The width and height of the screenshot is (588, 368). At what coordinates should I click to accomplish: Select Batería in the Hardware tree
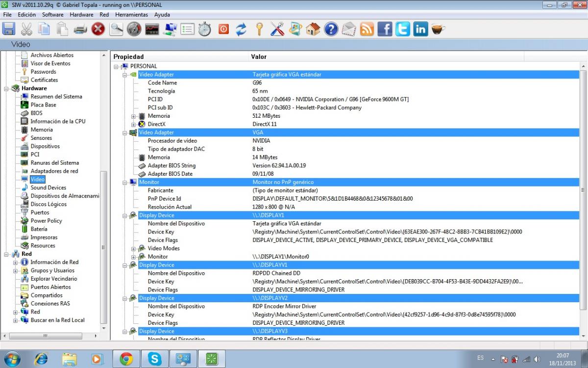pos(39,229)
